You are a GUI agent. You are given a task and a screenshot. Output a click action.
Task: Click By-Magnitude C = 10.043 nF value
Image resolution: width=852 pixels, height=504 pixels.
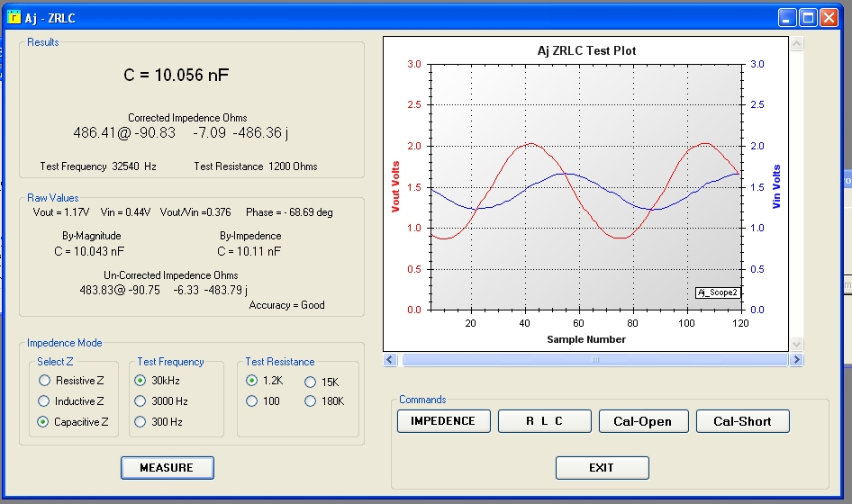point(89,251)
